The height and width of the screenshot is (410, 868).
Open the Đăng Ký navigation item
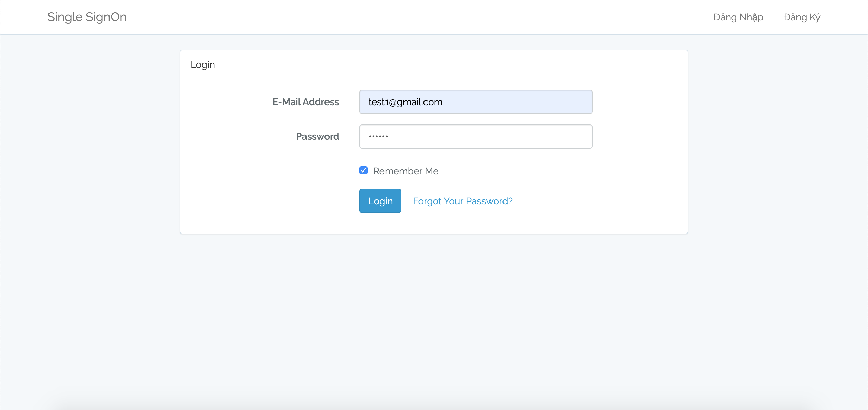802,17
